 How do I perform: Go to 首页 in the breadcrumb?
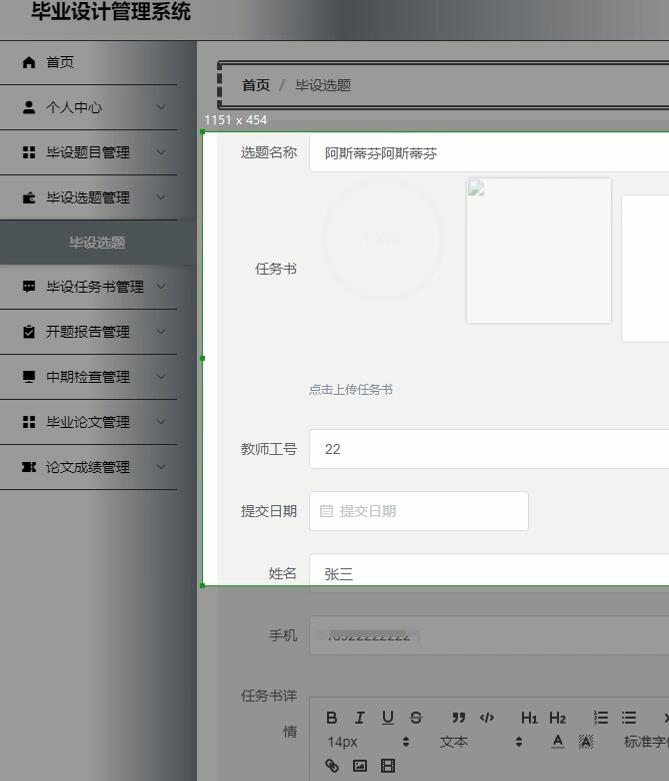coord(256,85)
